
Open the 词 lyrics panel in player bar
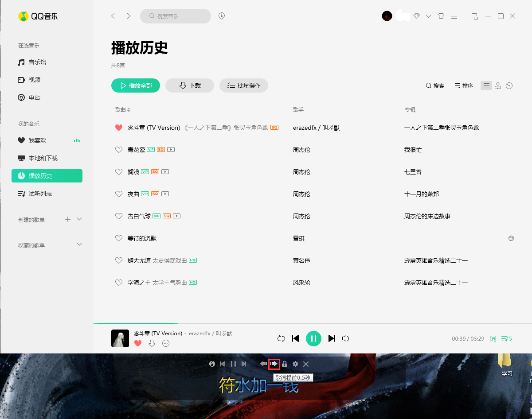pos(493,338)
